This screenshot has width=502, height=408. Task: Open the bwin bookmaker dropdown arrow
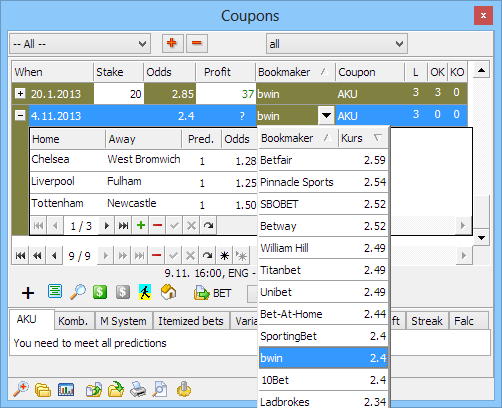326,116
